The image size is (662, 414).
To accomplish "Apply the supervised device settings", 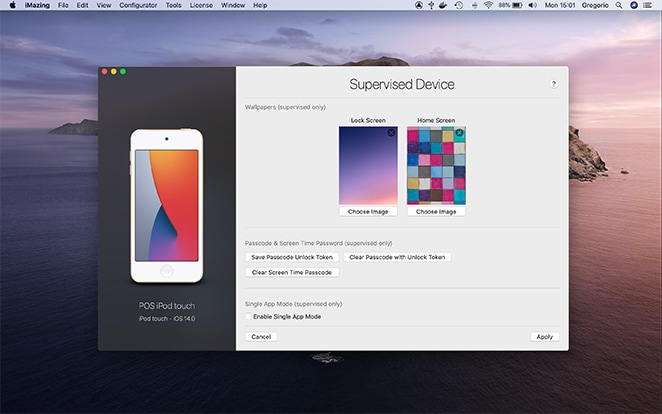I will [x=545, y=337].
